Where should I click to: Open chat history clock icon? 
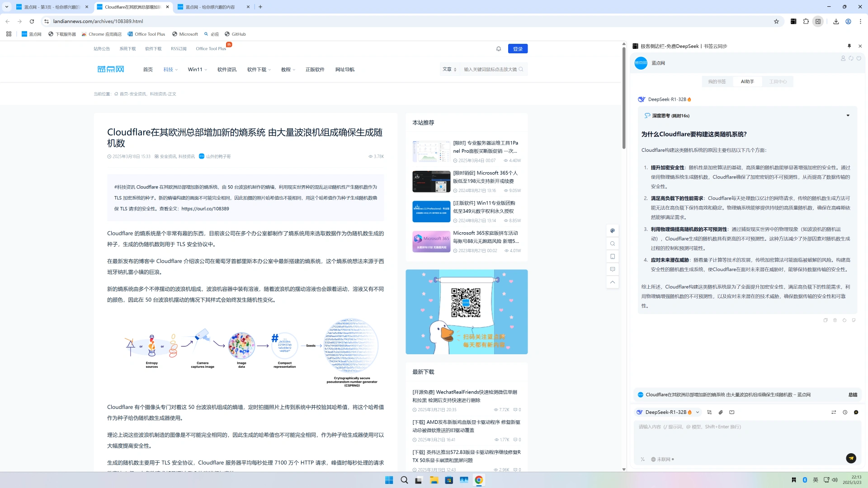[x=845, y=412]
